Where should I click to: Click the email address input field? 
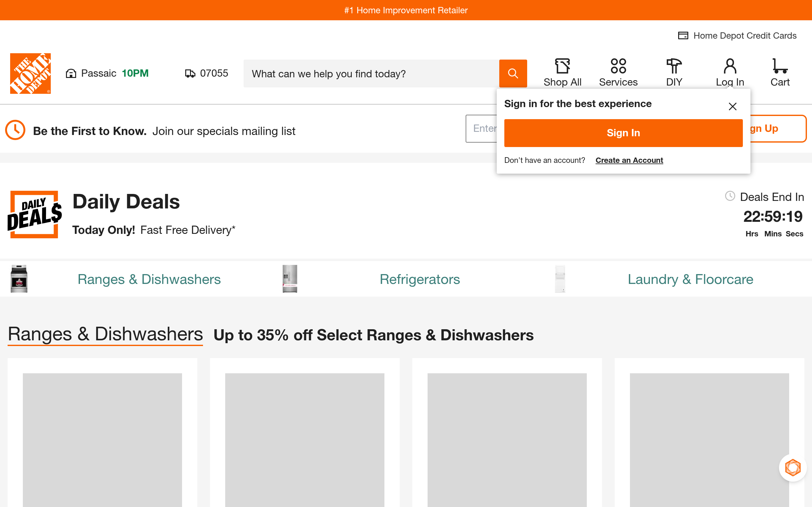click(x=481, y=128)
